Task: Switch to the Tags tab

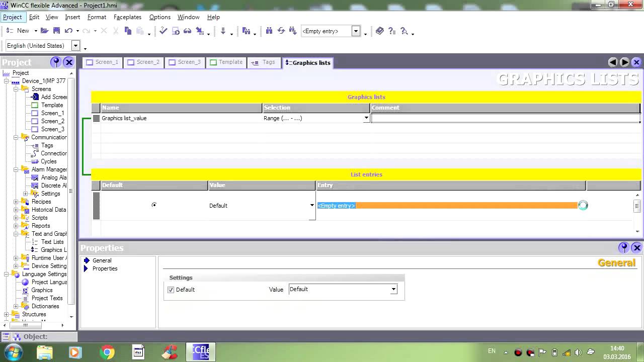Action: tap(264, 62)
